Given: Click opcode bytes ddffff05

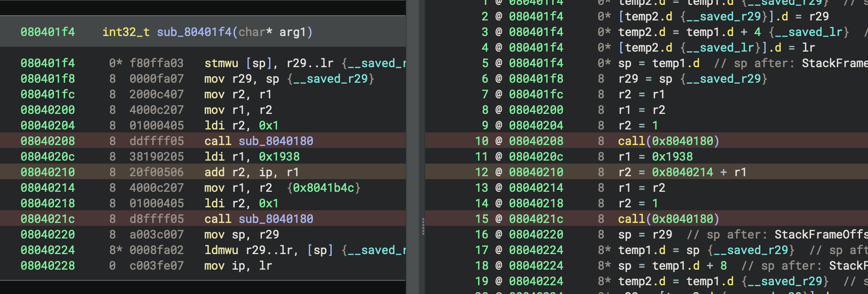Looking at the screenshot, I should tap(157, 141).
